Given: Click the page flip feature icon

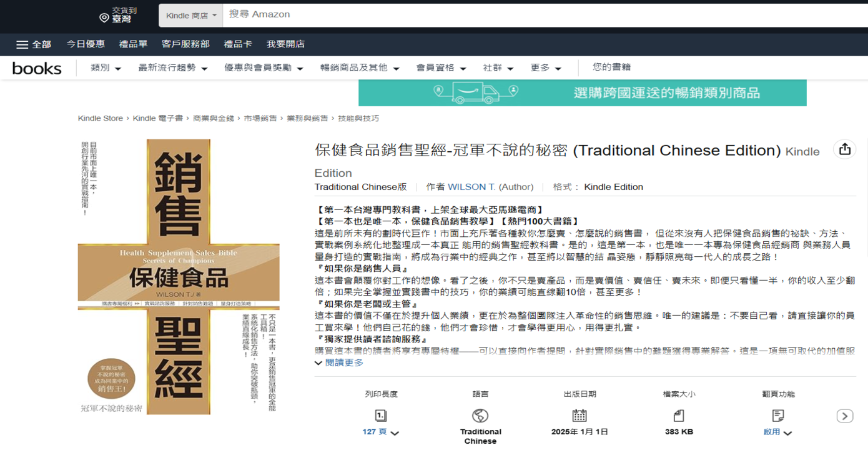Looking at the screenshot, I should [x=778, y=416].
